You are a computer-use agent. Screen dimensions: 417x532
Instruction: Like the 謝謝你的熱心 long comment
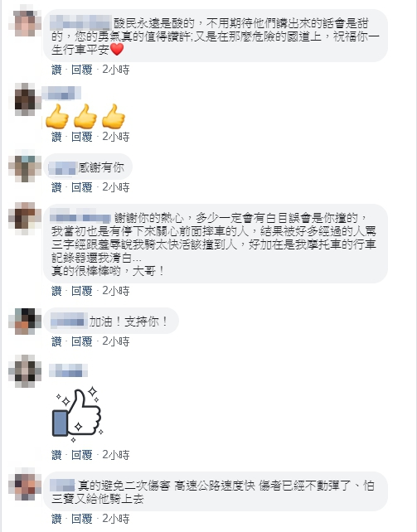pos(56,291)
